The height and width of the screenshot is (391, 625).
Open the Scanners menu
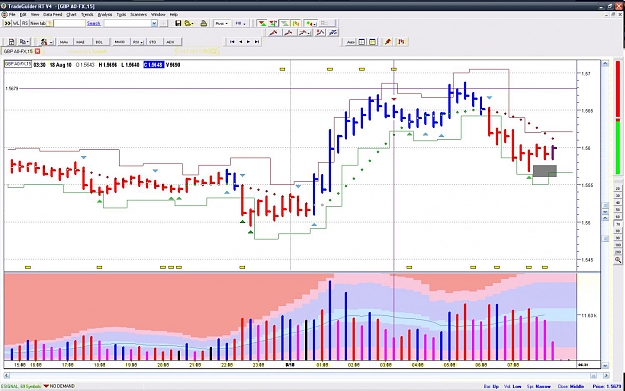[x=139, y=14]
